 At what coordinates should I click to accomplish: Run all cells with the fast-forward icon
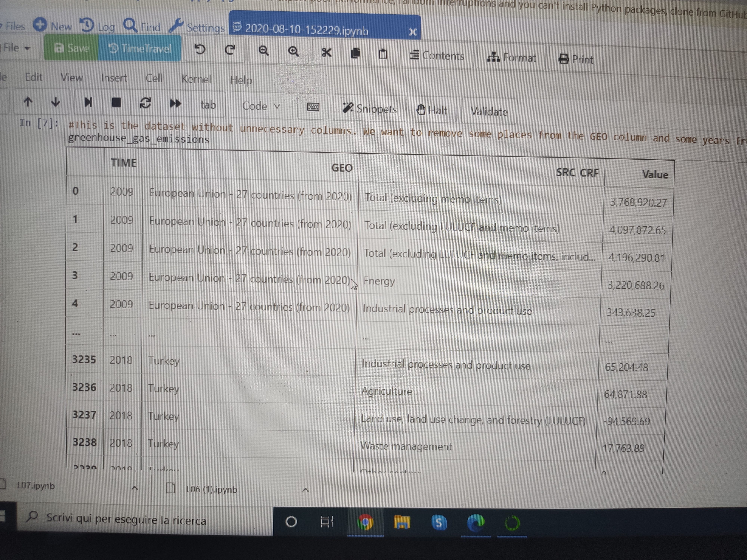coord(175,104)
